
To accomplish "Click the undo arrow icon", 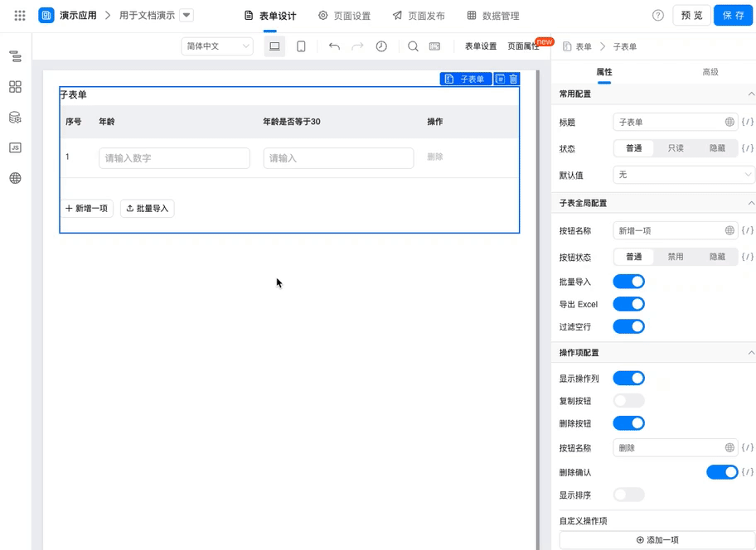I will [334, 46].
